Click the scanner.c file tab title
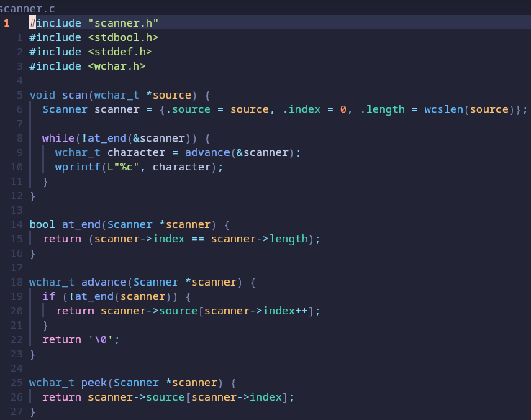 click(x=27, y=8)
